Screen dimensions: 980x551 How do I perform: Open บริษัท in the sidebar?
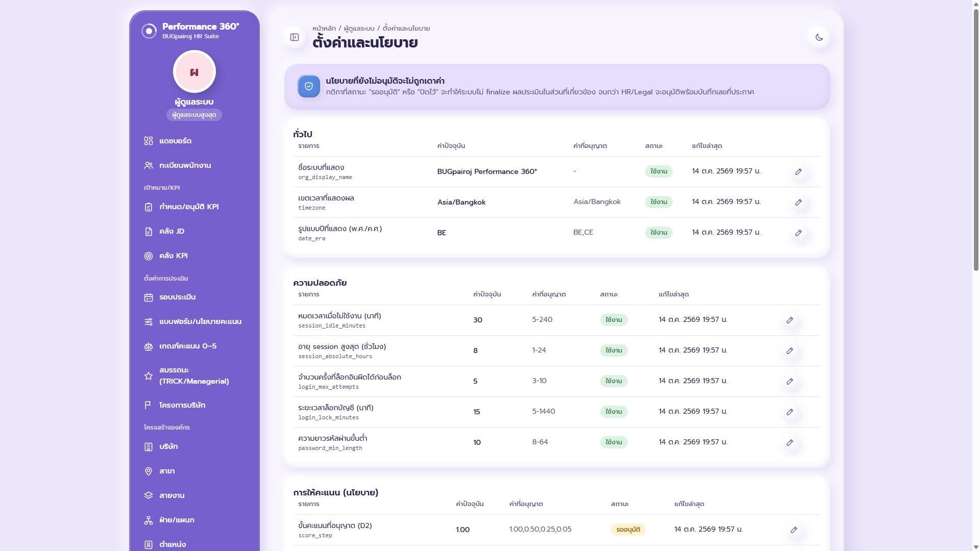pos(194,446)
